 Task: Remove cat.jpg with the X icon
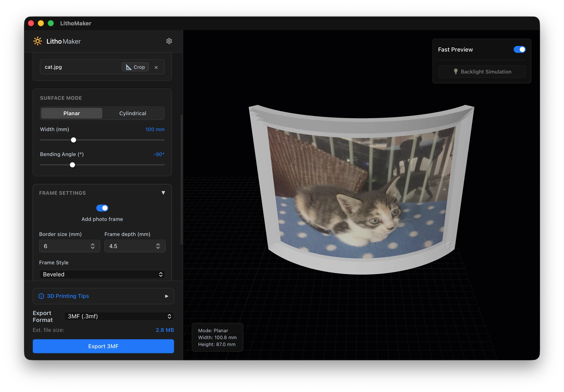click(156, 67)
